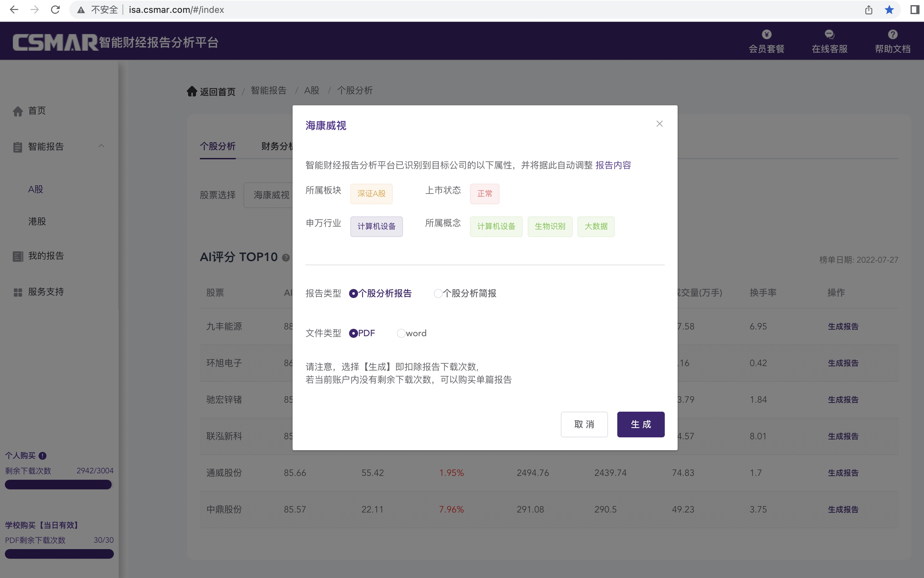
Task: Click the 我的报告 document icon in sidebar
Action: 18,256
